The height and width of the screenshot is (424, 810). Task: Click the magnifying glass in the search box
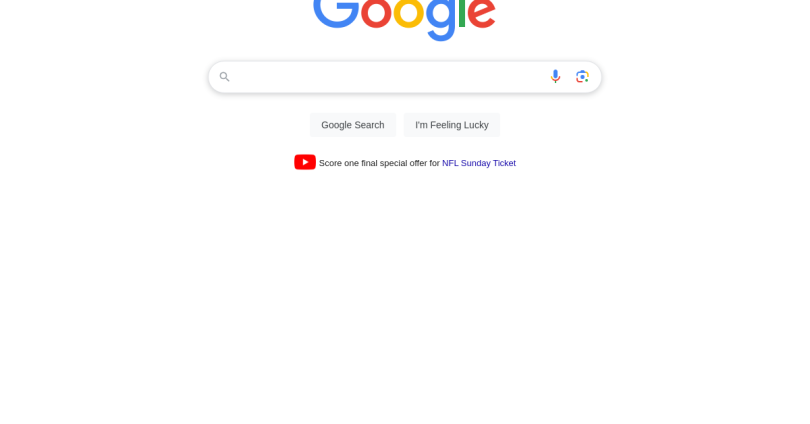click(224, 77)
